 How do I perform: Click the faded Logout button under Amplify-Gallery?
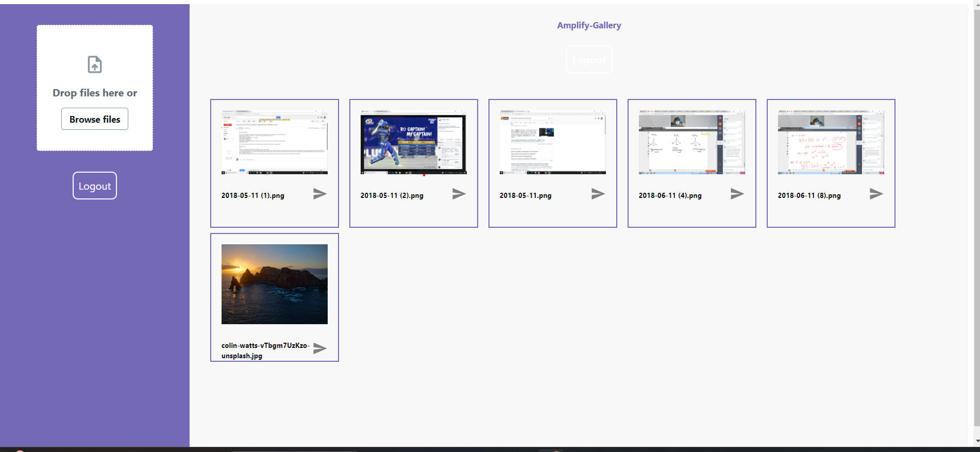point(589,60)
